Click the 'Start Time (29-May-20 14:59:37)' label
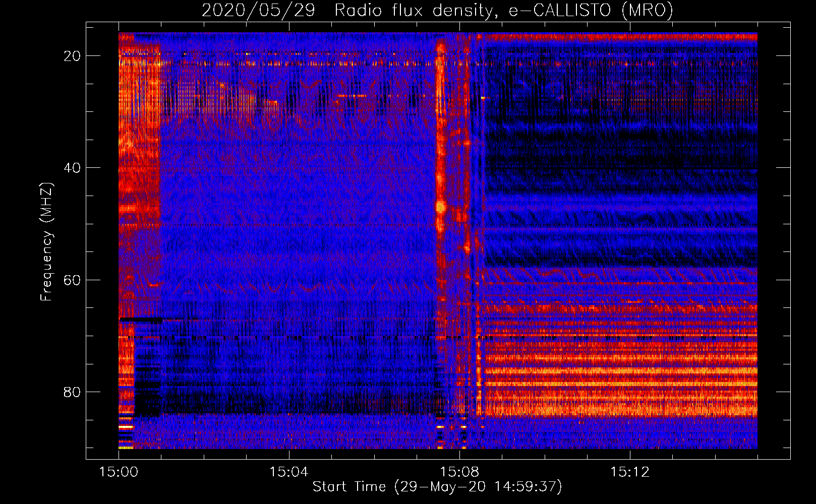The image size is (816, 504). click(437, 487)
